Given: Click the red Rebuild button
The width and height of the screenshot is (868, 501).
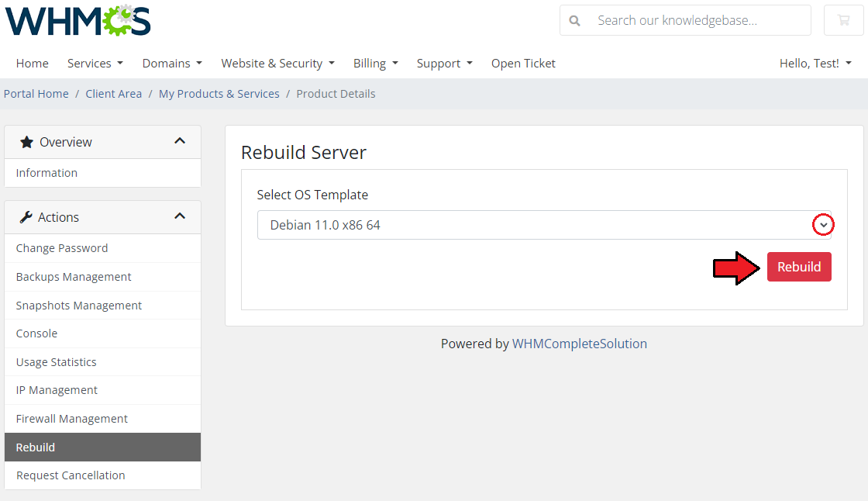Looking at the screenshot, I should click(x=799, y=267).
